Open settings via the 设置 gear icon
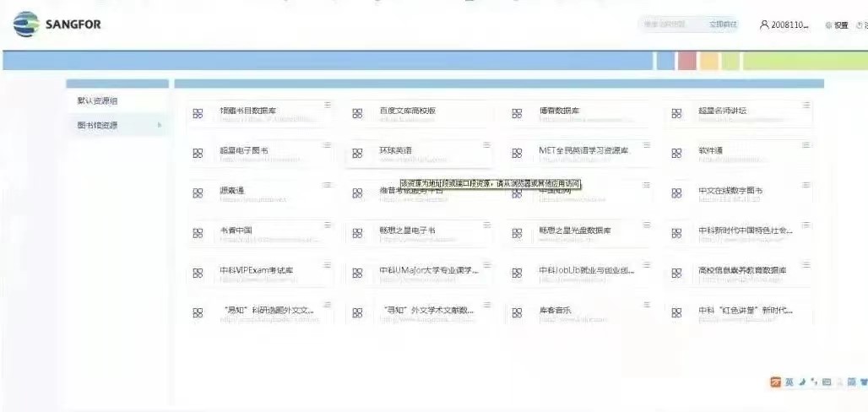The image size is (868, 412). pos(828,25)
